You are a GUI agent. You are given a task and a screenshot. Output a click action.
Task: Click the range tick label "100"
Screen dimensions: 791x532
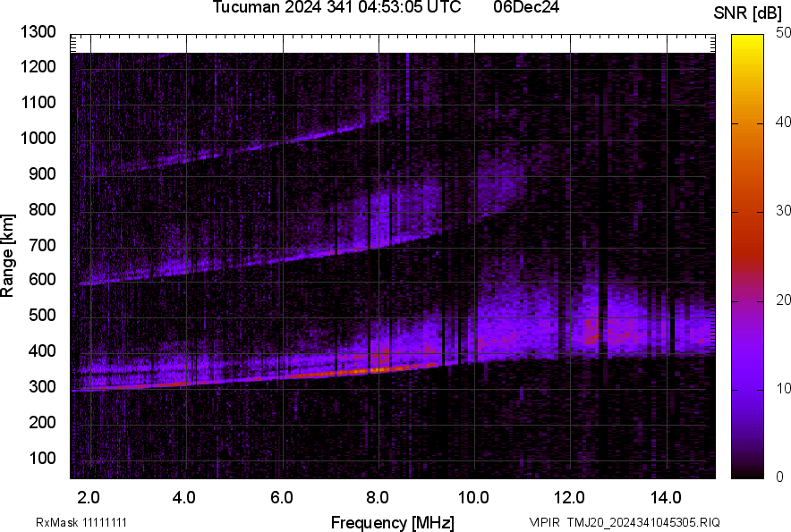[42, 458]
